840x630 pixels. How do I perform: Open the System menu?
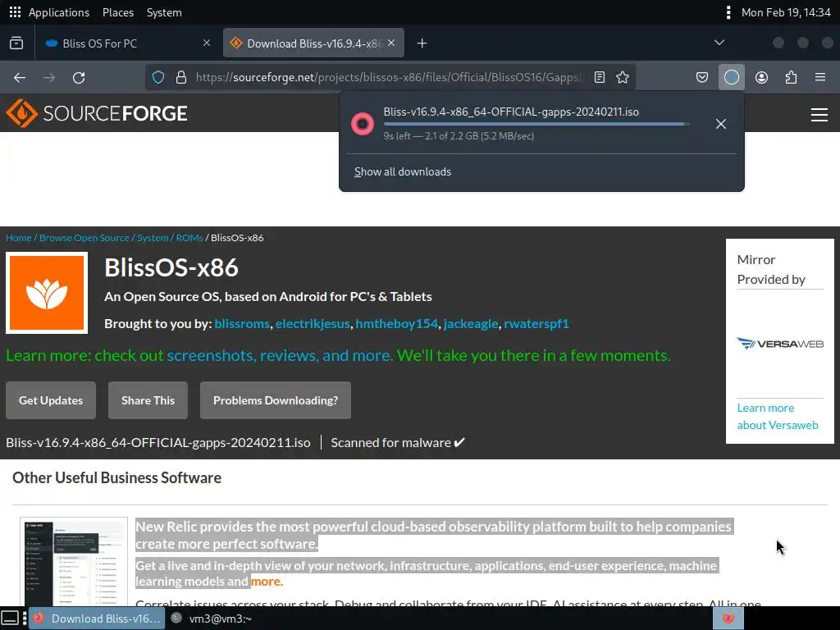click(x=164, y=12)
